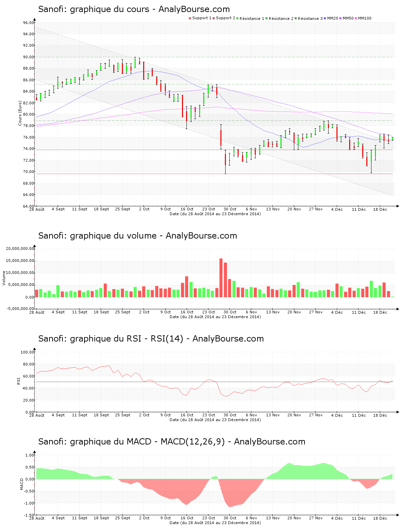Click 90.00 on the price axis
The height and width of the screenshot is (532, 412).
(28, 57)
